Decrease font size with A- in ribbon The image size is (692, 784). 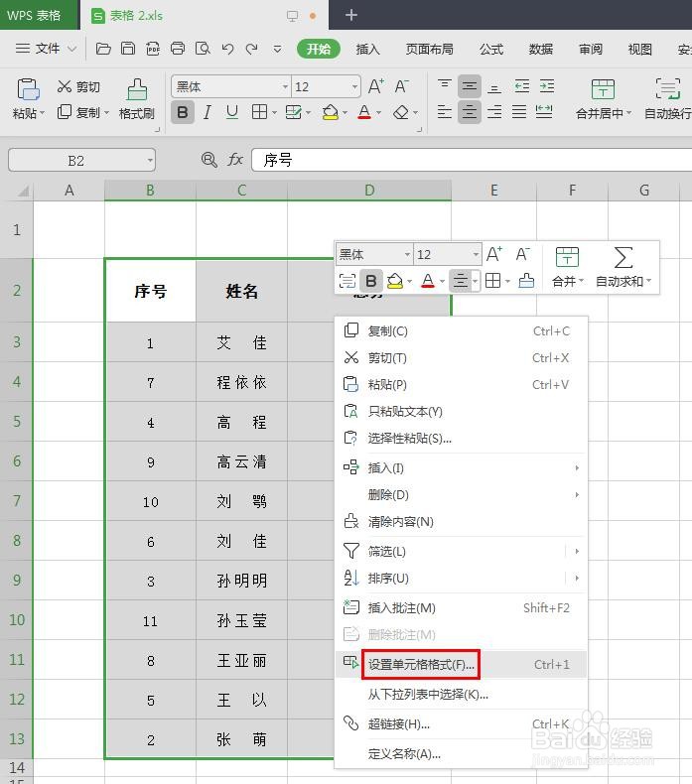point(401,86)
